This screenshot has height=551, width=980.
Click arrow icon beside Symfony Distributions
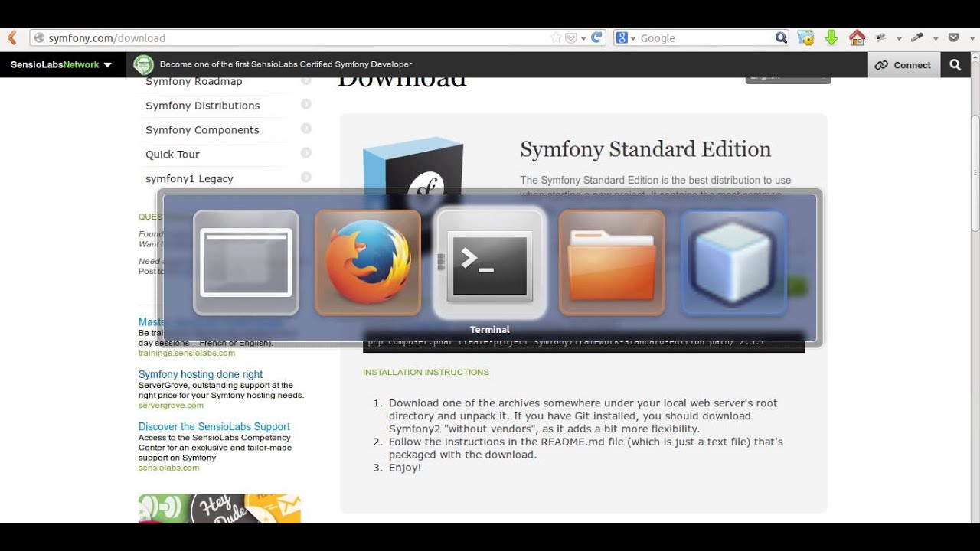pos(306,105)
